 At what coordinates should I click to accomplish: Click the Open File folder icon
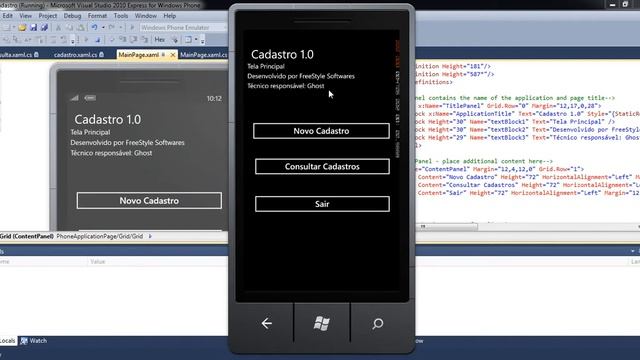tap(22, 27)
